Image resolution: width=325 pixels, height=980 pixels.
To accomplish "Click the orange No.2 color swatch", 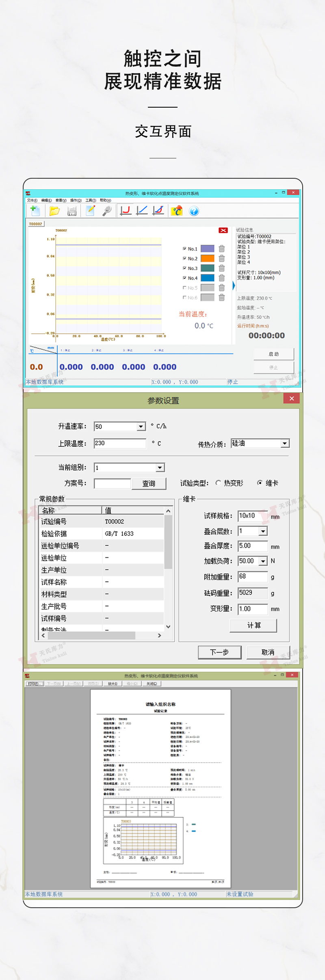I will pos(207,258).
